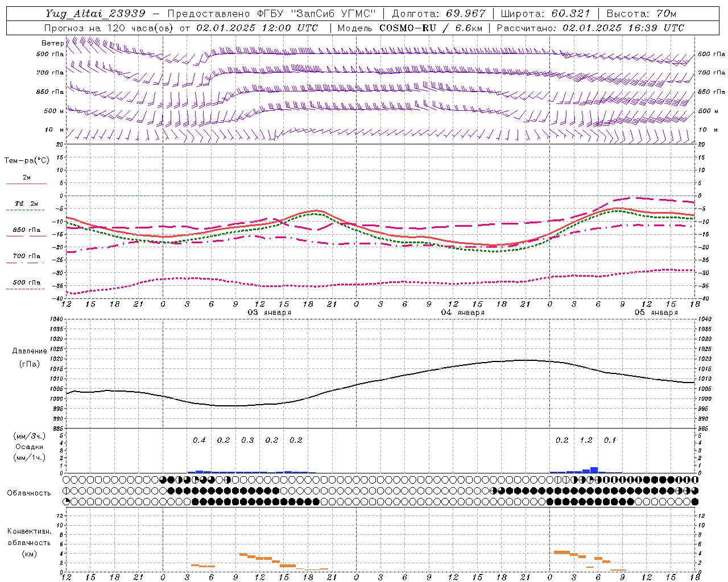Click the 'Широта: 60.321' header value

click(546, 14)
